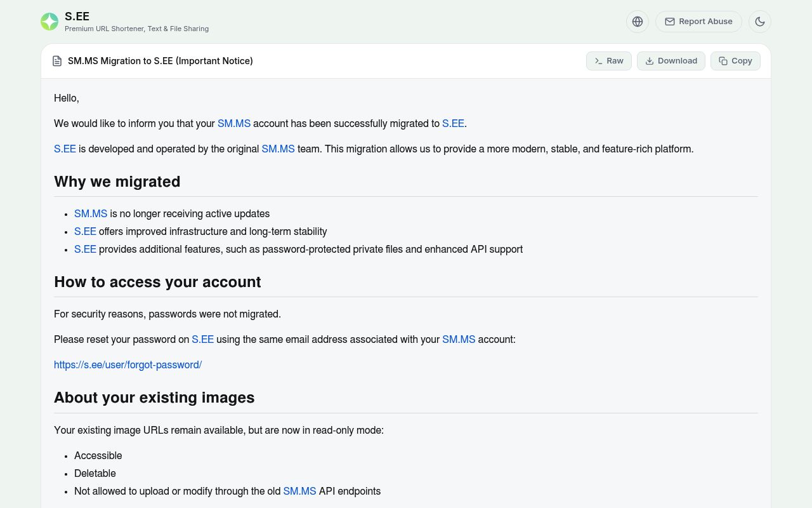Open SM.MS link before 'API endpoints'
The height and width of the screenshot is (508, 812).
tap(299, 491)
